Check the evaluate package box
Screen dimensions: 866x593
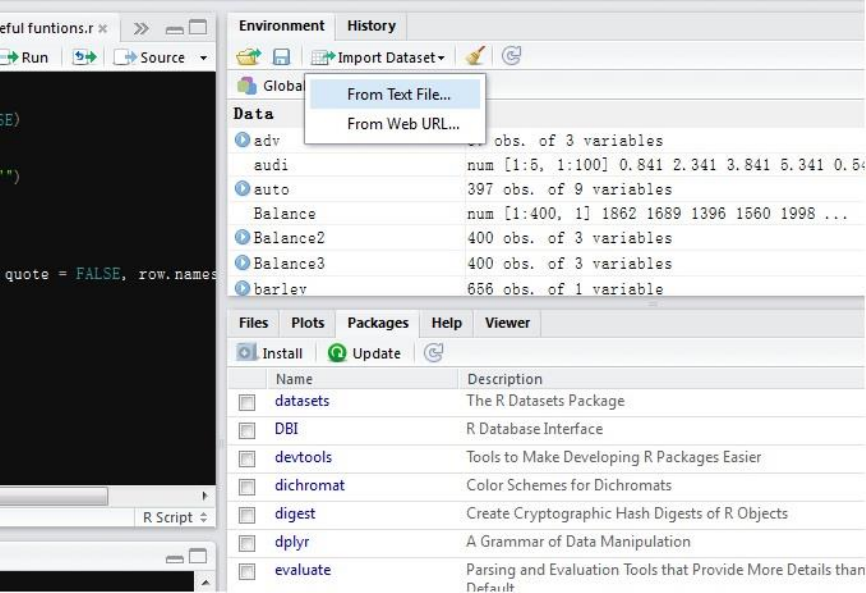(247, 571)
